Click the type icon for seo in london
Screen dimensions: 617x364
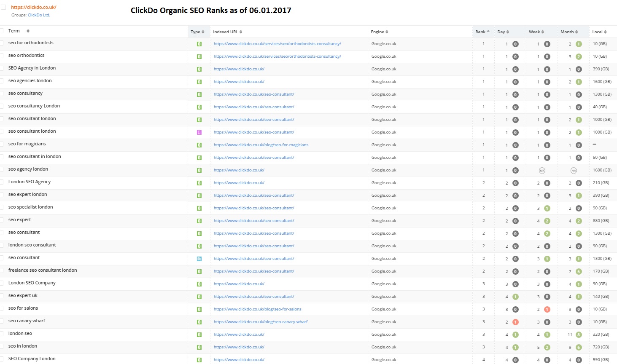(x=199, y=347)
